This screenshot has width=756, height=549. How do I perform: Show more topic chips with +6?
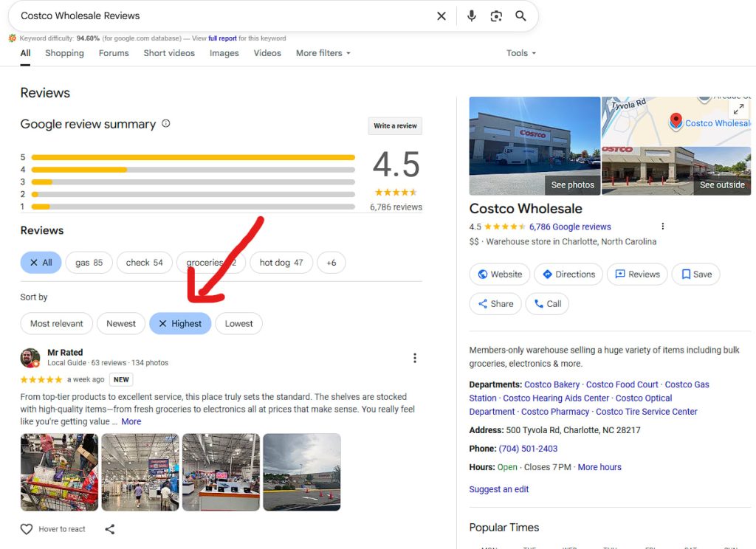[x=331, y=263]
